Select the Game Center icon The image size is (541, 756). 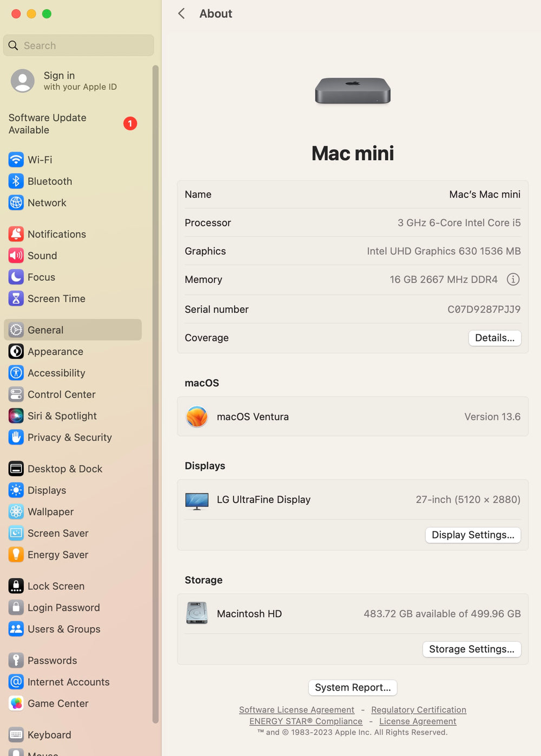click(x=16, y=704)
